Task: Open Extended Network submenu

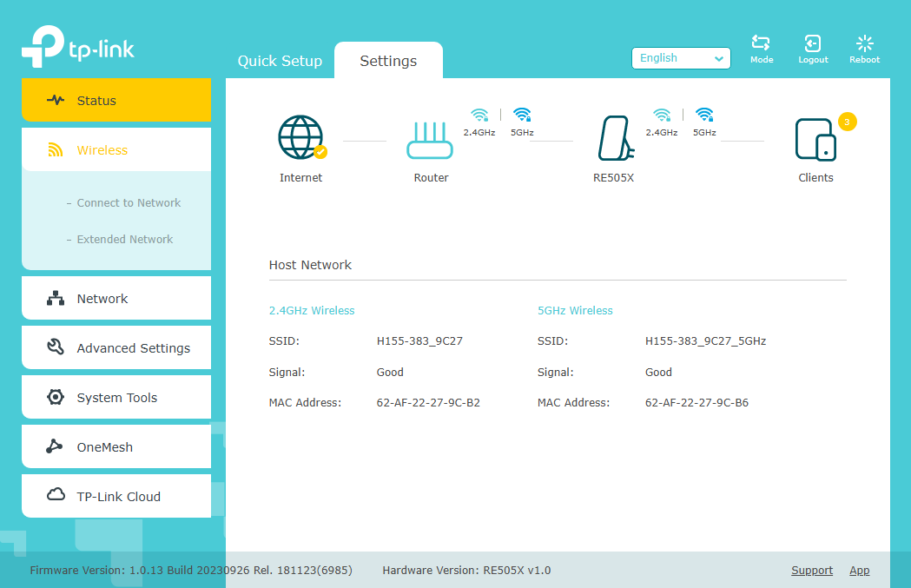Action: 125,240
